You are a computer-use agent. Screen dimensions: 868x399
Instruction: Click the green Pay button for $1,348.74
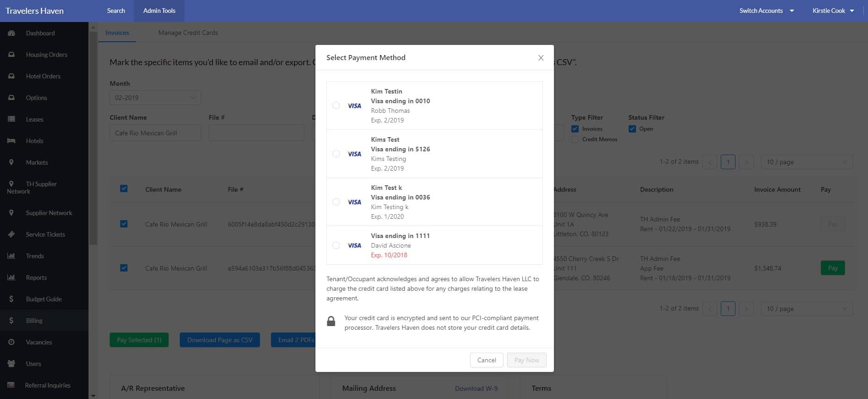pyautogui.click(x=833, y=268)
